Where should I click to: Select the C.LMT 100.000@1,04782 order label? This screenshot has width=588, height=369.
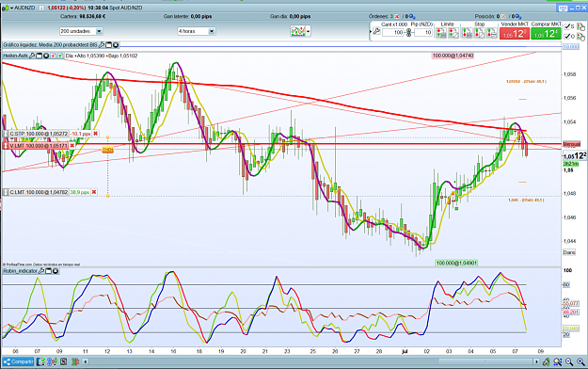point(39,192)
